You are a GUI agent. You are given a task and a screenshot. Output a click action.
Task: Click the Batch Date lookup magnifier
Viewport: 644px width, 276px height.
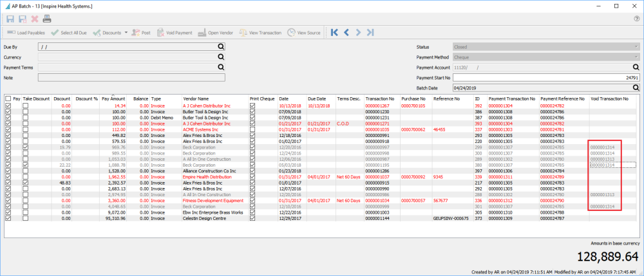click(x=635, y=87)
